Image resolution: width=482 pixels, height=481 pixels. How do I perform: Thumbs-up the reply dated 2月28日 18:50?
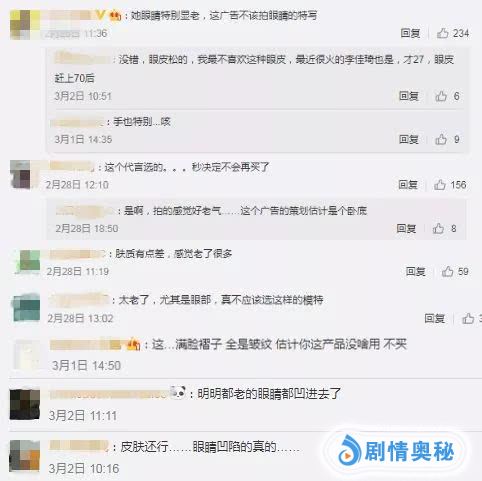(x=438, y=228)
